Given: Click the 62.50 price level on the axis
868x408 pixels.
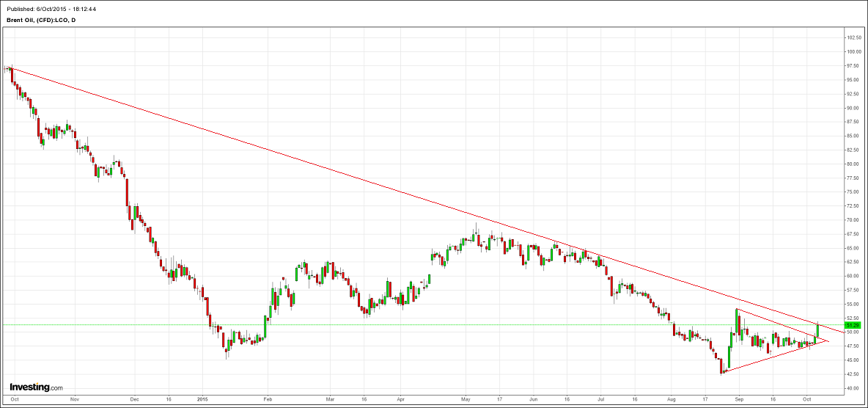Looking at the screenshot, I should click(x=853, y=262).
